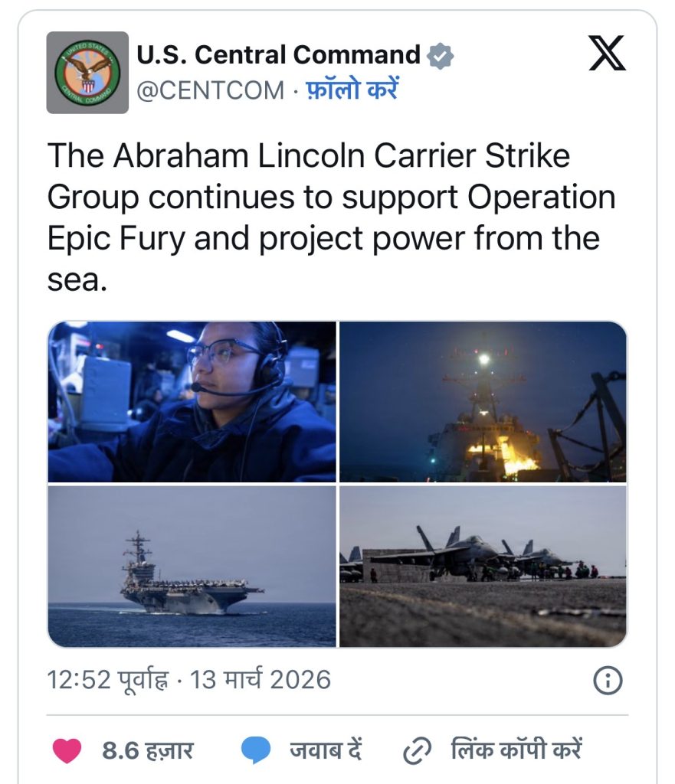Open night photo of ship with flames
675x784 pixels.
coord(483,401)
